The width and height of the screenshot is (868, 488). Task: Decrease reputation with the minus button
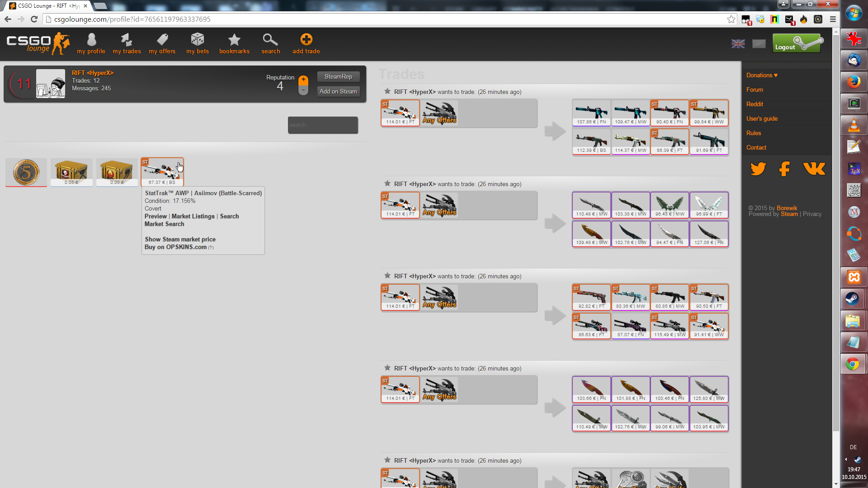point(303,90)
